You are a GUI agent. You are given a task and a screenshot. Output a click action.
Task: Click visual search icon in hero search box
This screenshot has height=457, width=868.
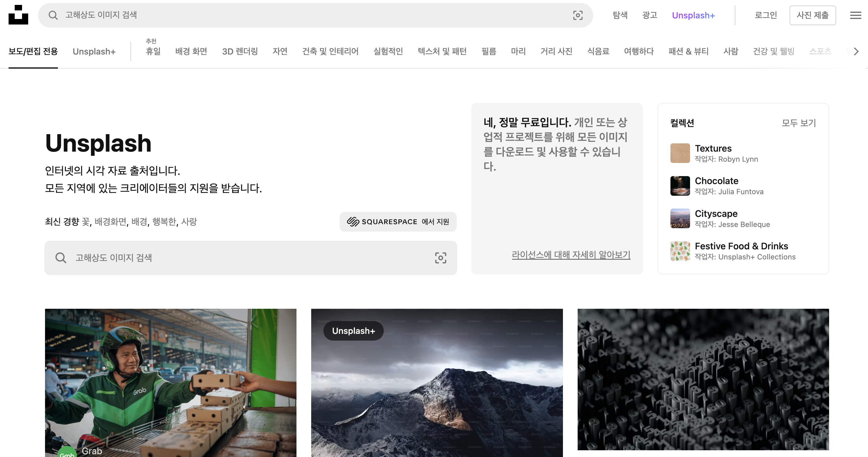(440, 258)
